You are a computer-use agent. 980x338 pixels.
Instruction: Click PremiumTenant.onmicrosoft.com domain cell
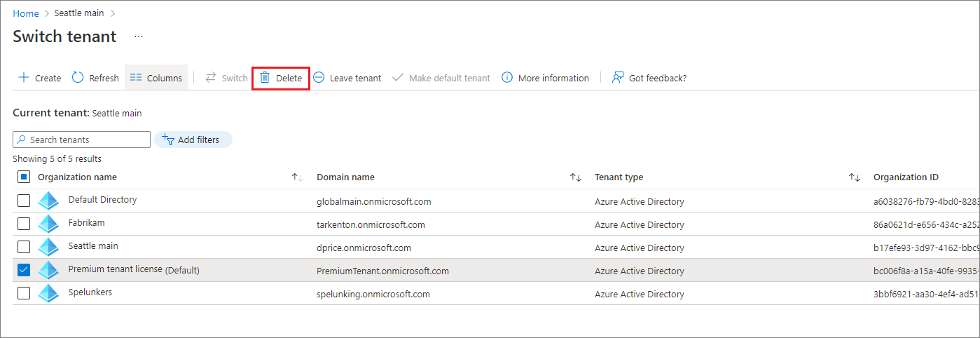click(x=382, y=271)
